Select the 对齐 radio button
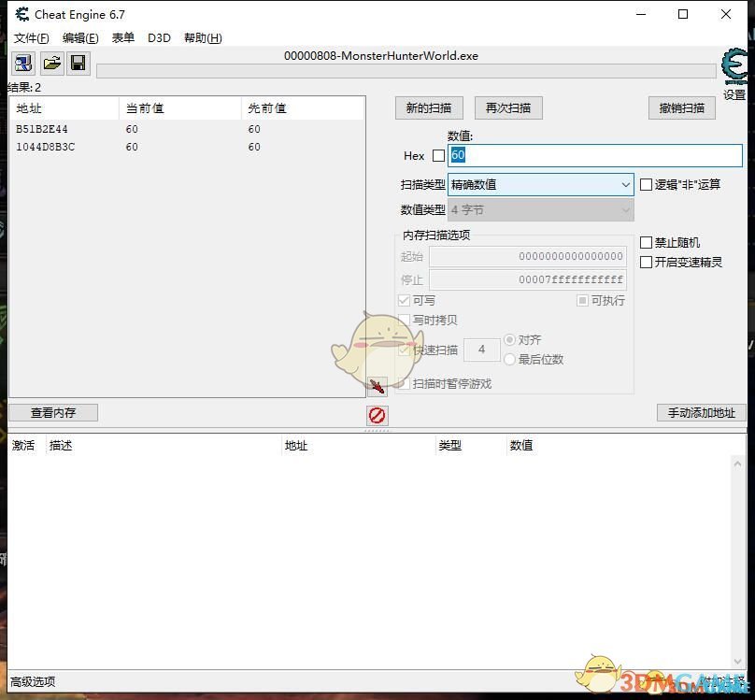The height and width of the screenshot is (700, 755). pos(509,340)
